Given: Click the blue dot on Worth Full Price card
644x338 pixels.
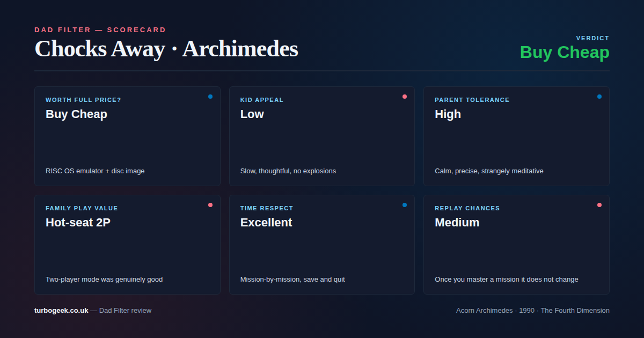Looking at the screenshot, I should pyautogui.click(x=210, y=97).
